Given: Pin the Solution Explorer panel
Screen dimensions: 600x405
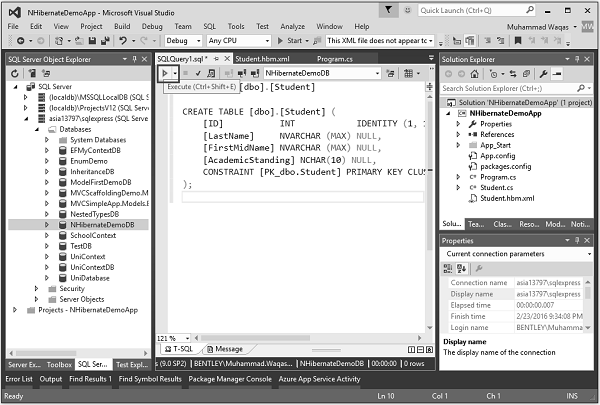Looking at the screenshot, I should click(578, 59).
